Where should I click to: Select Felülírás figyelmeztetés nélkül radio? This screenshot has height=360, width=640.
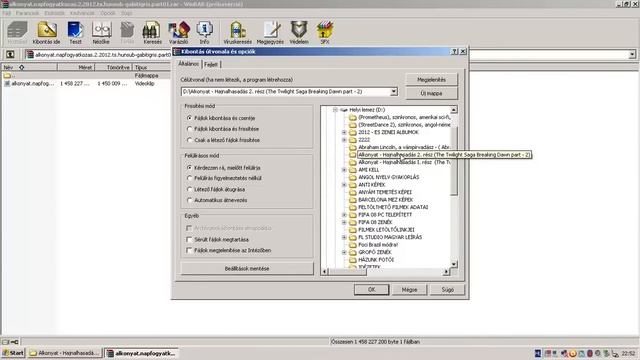(x=189, y=178)
